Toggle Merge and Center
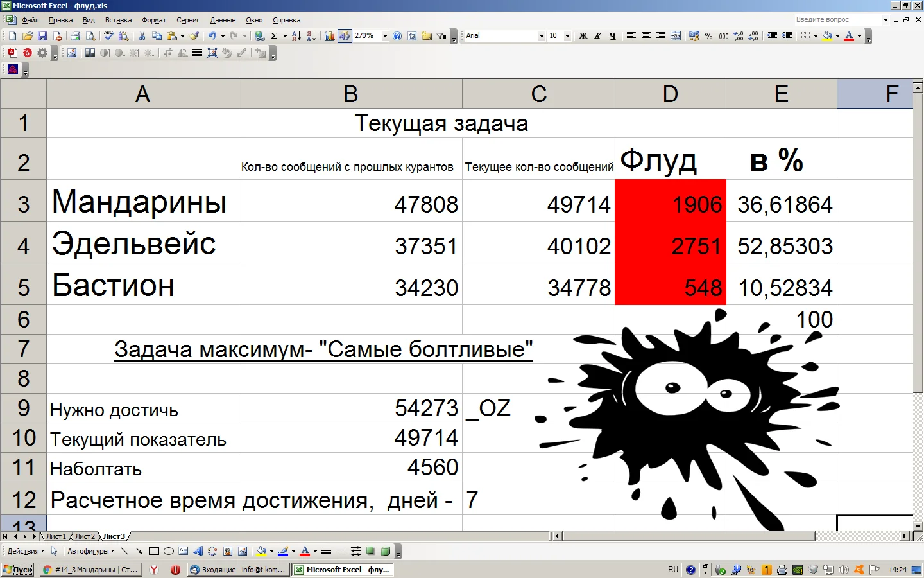 (x=676, y=36)
